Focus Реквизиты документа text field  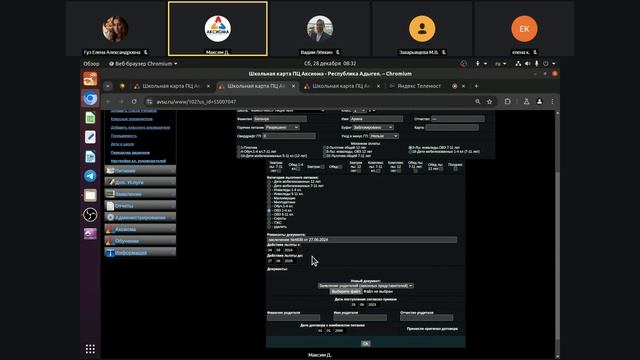(x=362, y=240)
